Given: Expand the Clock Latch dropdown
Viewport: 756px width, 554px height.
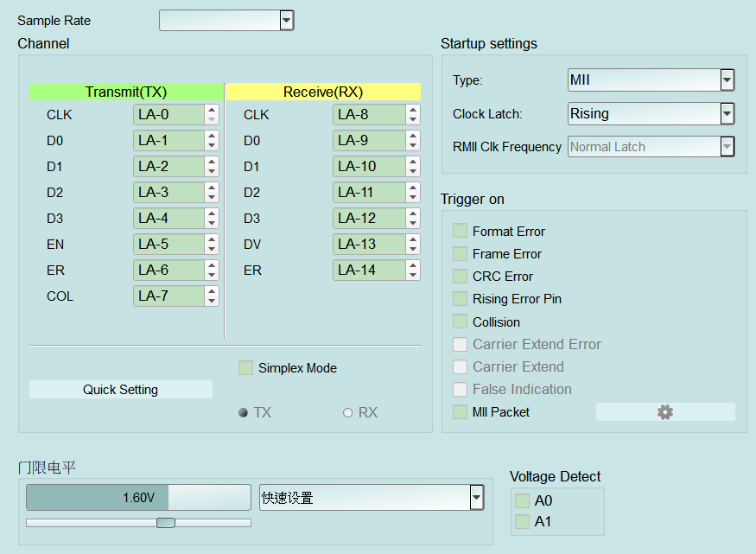Looking at the screenshot, I should coord(651,114).
